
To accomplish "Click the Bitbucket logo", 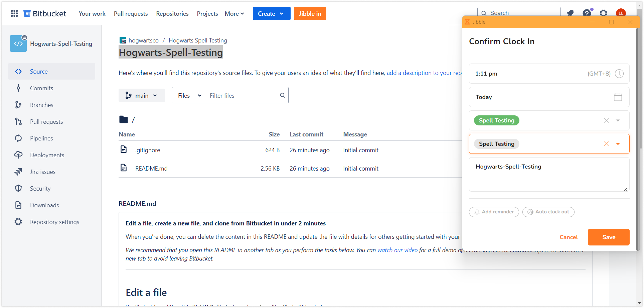I will click(x=45, y=13).
